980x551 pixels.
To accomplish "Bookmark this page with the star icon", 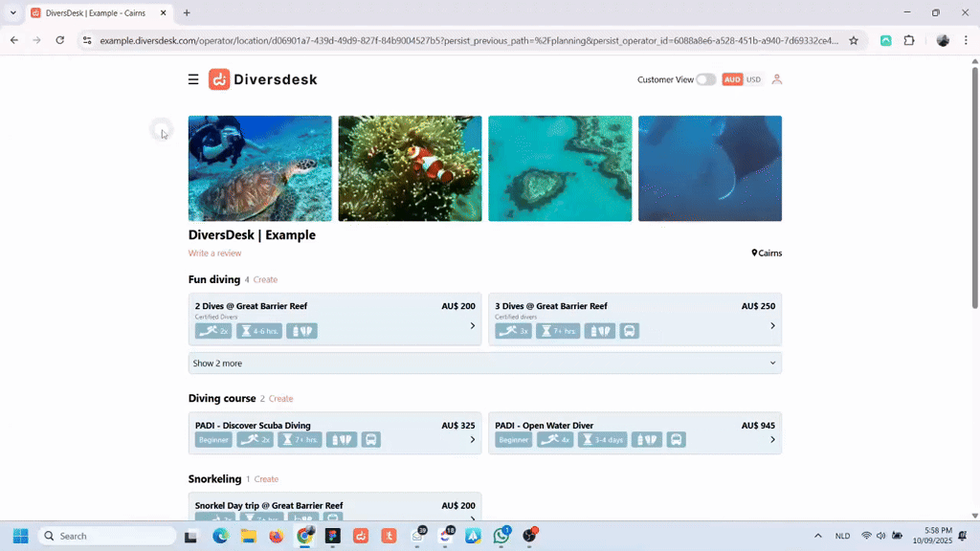I will (853, 40).
